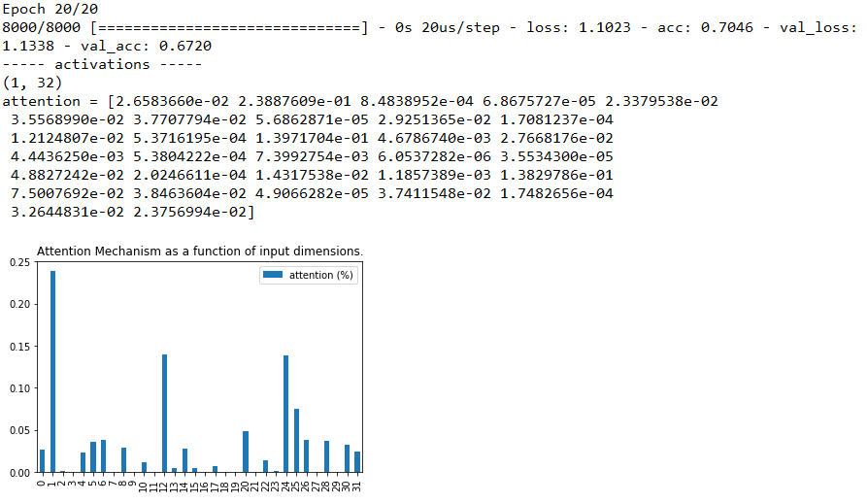Image resolution: width=868 pixels, height=503 pixels.
Task: Click the value 2.6583660e-02
Action: pos(172,101)
